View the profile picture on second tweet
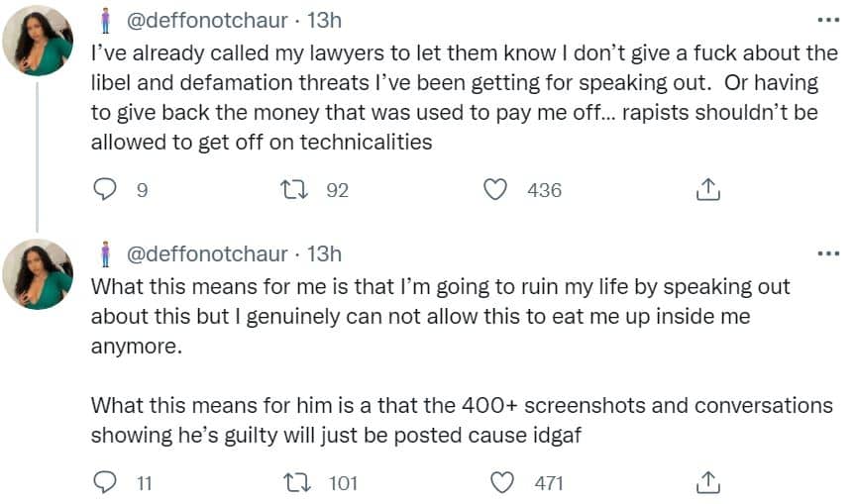 [x=38, y=274]
